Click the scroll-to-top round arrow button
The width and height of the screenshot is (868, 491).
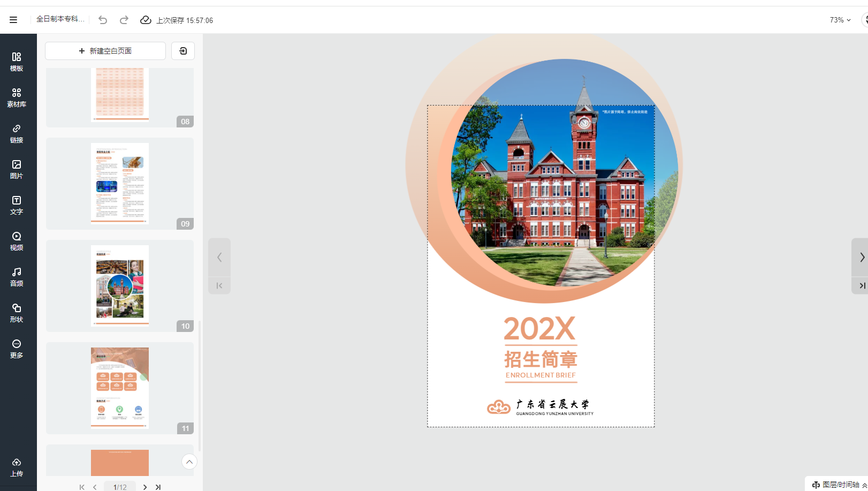pyautogui.click(x=189, y=462)
